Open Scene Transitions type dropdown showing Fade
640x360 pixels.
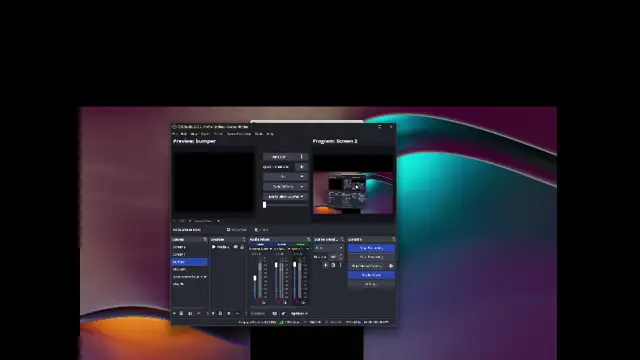pos(329,248)
